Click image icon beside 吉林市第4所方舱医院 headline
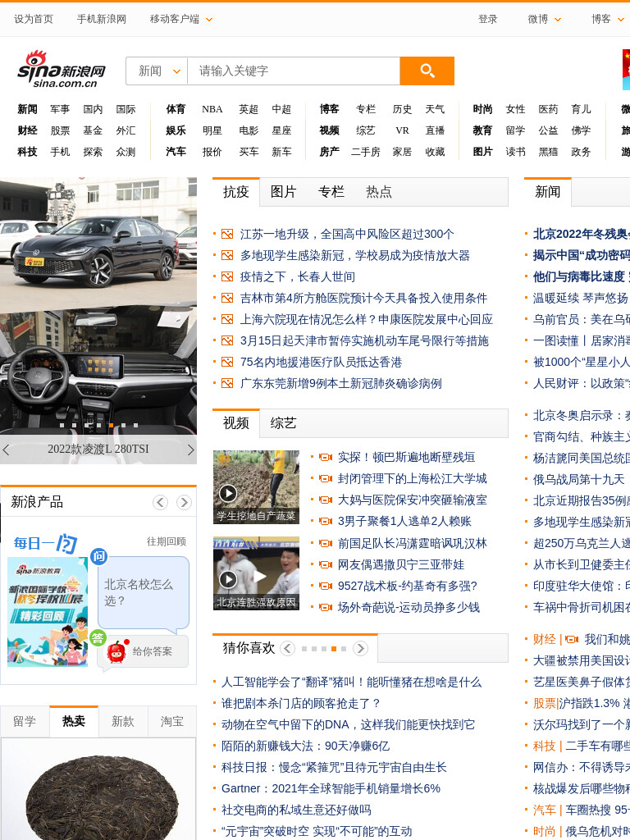Viewport: 630px width, 840px height. click(227, 298)
